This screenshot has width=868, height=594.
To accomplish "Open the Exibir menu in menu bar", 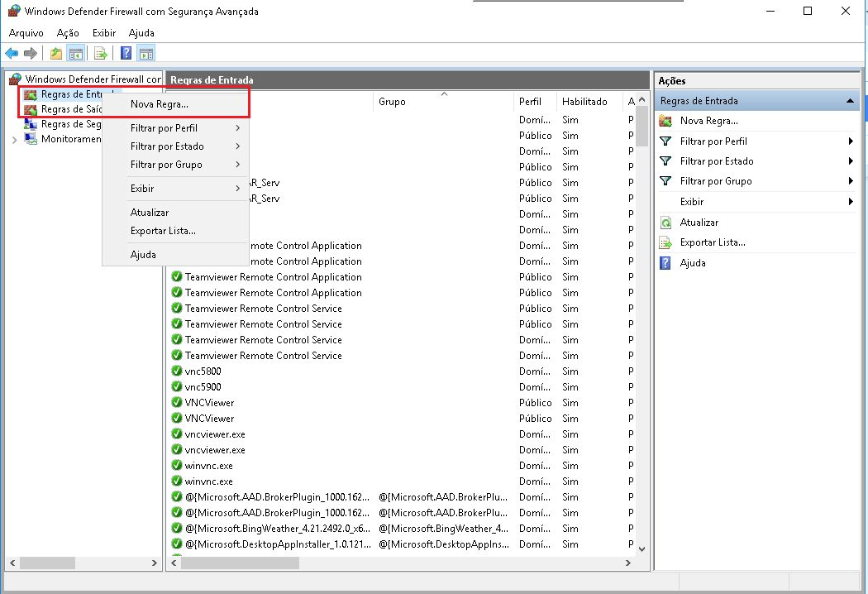I will (x=104, y=33).
